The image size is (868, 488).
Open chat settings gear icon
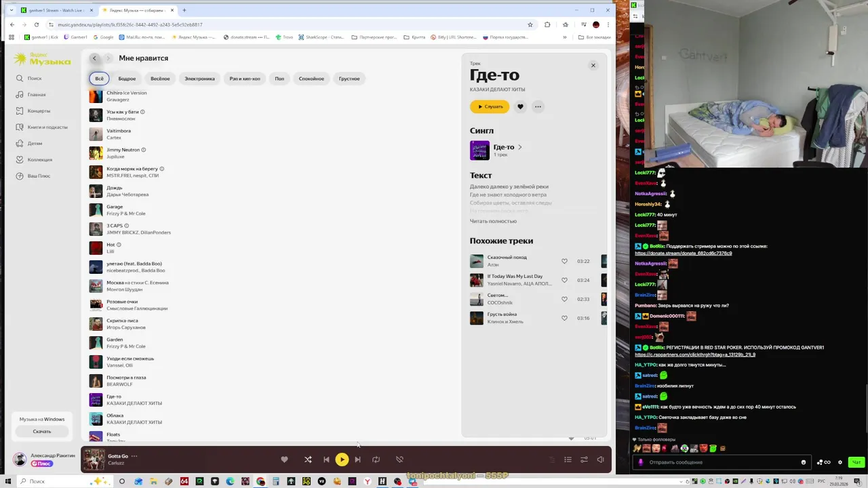pyautogui.click(x=840, y=462)
